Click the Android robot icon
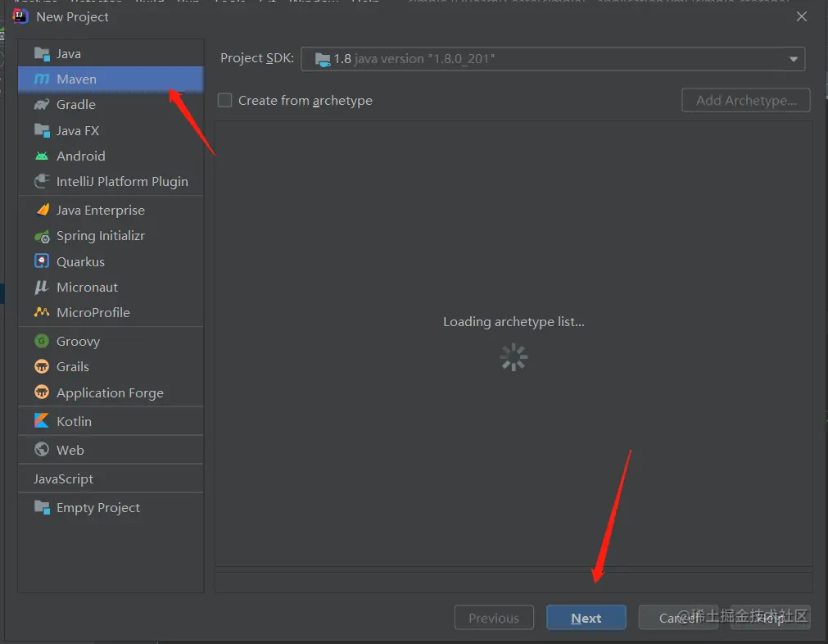Viewport: 828px width, 644px height. pyautogui.click(x=42, y=156)
